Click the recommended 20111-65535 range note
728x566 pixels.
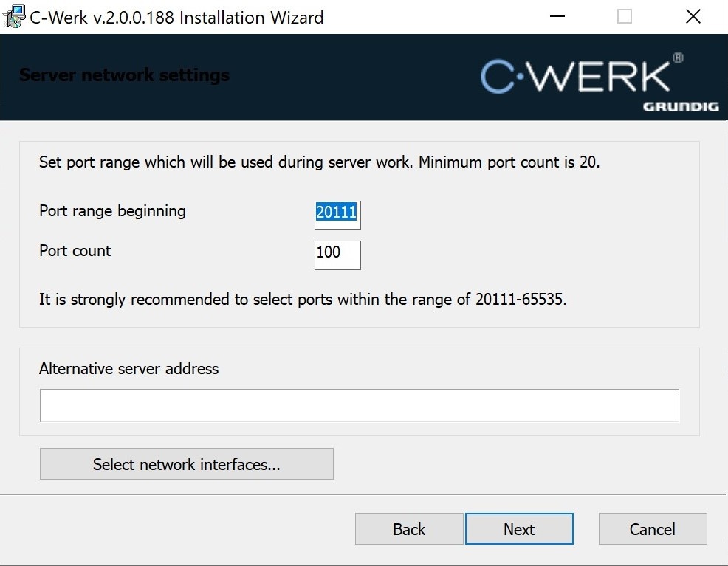click(x=303, y=300)
